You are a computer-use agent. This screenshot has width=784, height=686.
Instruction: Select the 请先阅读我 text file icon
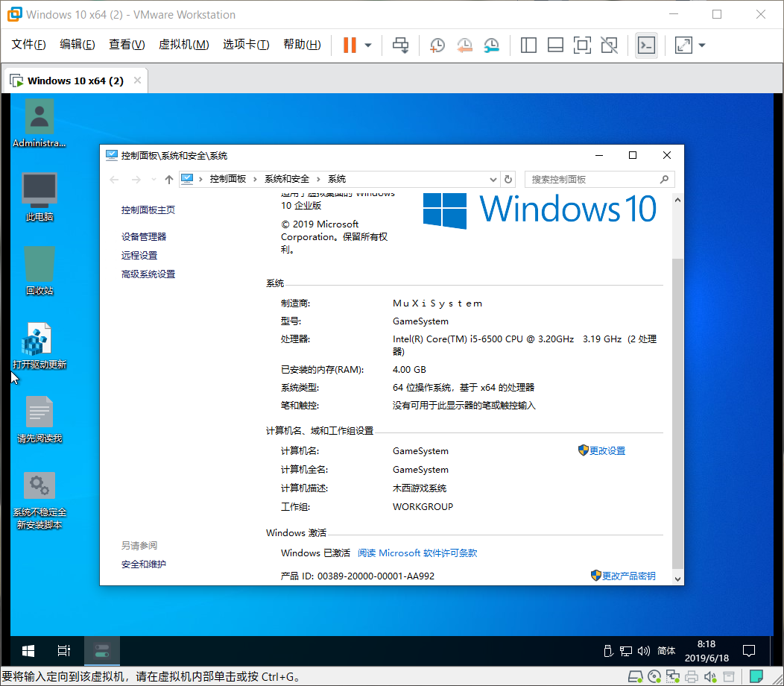pyautogui.click(x=39, y=419)
